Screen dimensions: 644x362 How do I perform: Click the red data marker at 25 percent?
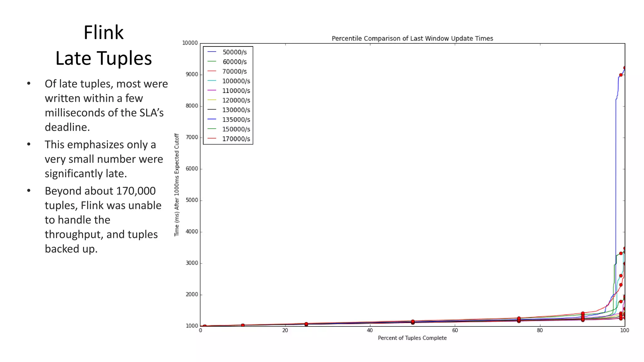pos(306,324)
